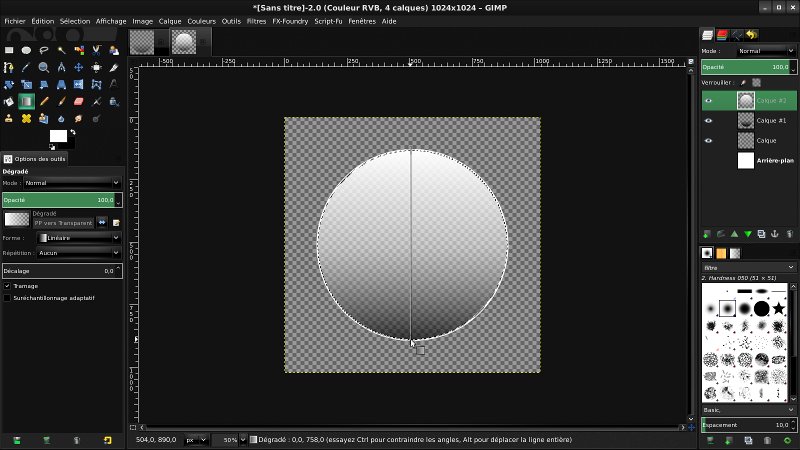800x450 pixels.
Task: Open the Répétition dropdown
Action: (79, 253)
